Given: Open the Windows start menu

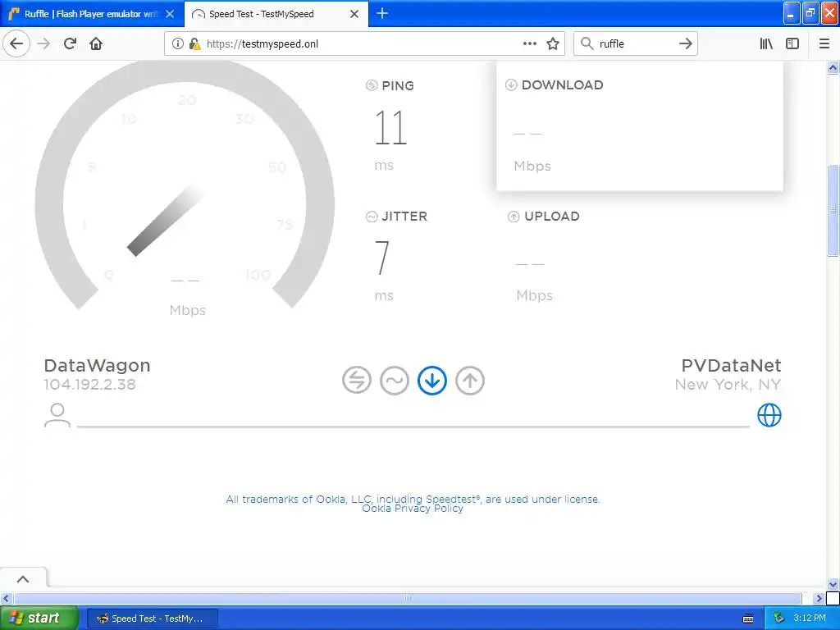Looking at the screenshot, I should (x=39, y=618).
